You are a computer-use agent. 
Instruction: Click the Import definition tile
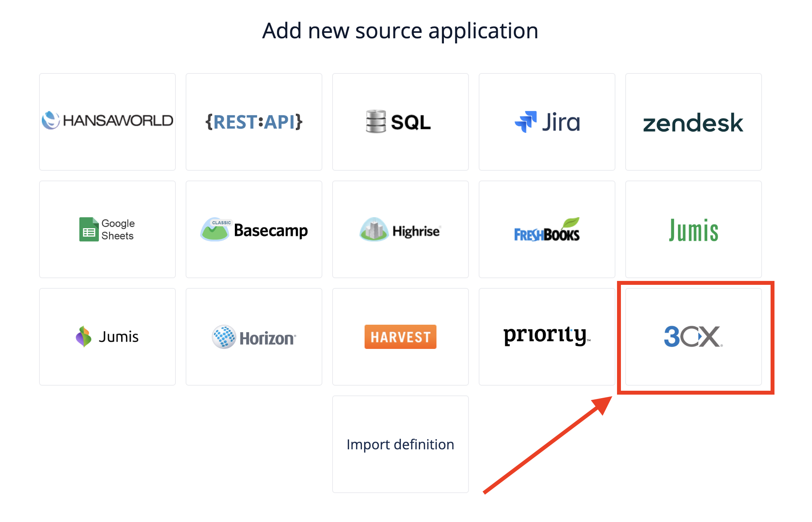pos(401,444)
